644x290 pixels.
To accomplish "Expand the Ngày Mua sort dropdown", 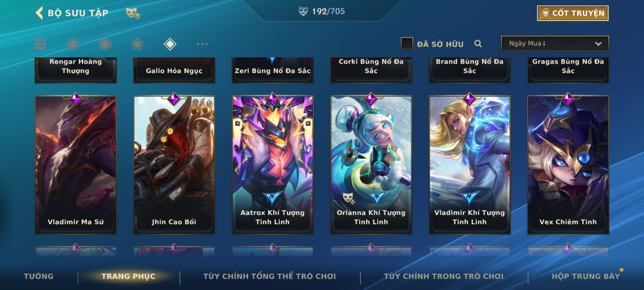I will click(555, 43).
